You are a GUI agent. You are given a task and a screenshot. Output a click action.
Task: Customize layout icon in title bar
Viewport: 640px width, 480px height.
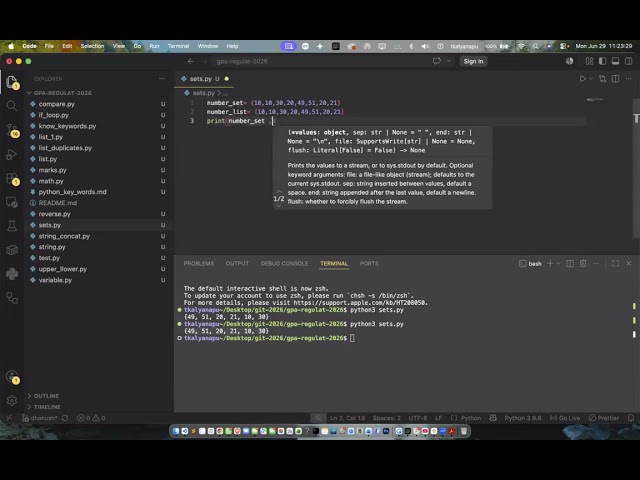click(x=589, y=61)
